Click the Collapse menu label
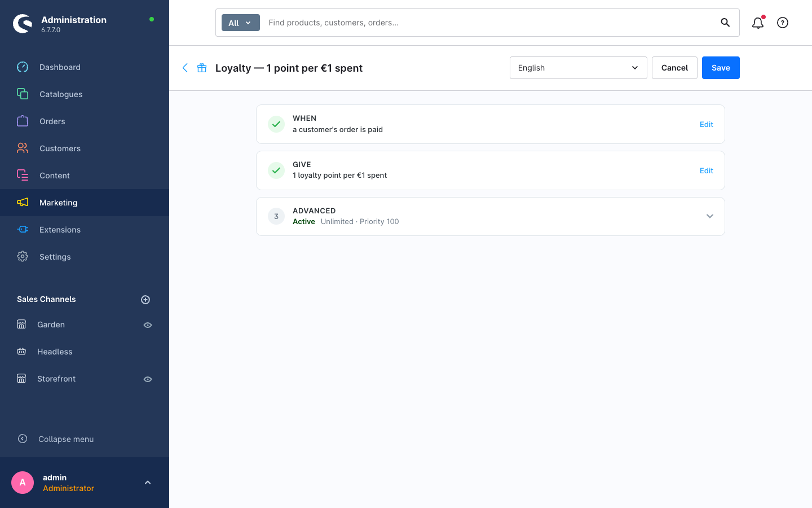 (66, 439)
